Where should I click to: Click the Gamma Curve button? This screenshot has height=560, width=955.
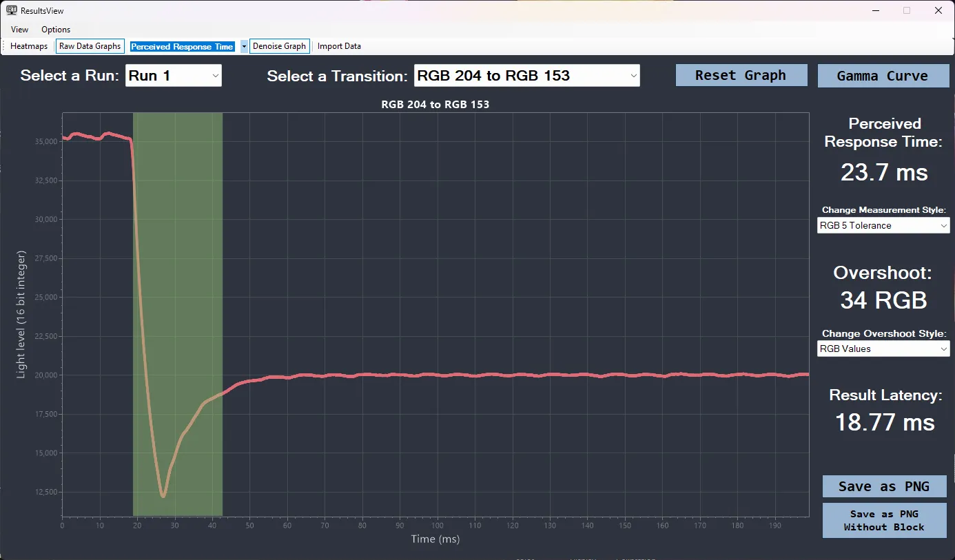click(882, 76)
